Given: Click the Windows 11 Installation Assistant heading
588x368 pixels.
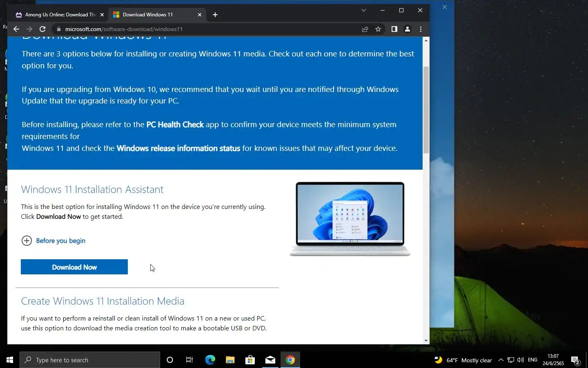Looking at the screenshot, I should [x=92, y=189].
